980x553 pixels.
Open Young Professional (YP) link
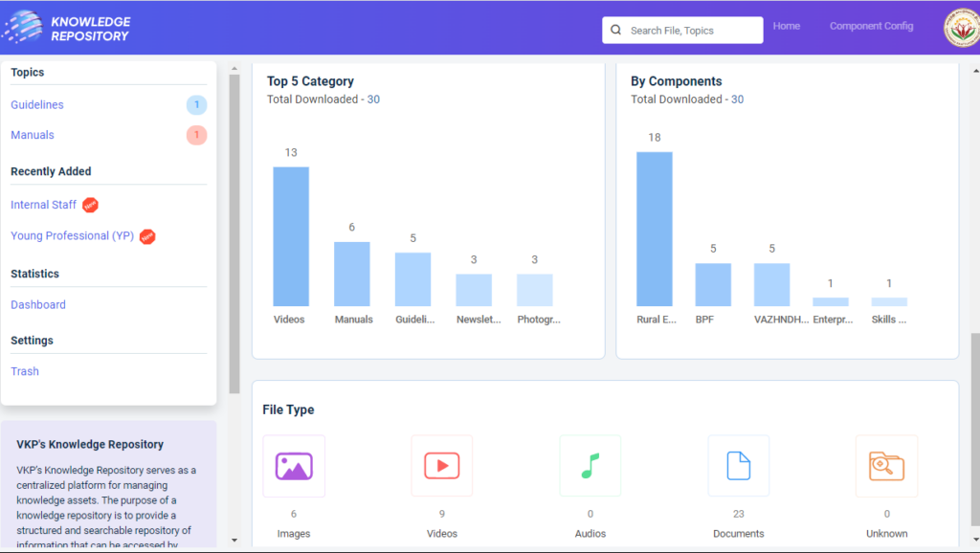73,236
